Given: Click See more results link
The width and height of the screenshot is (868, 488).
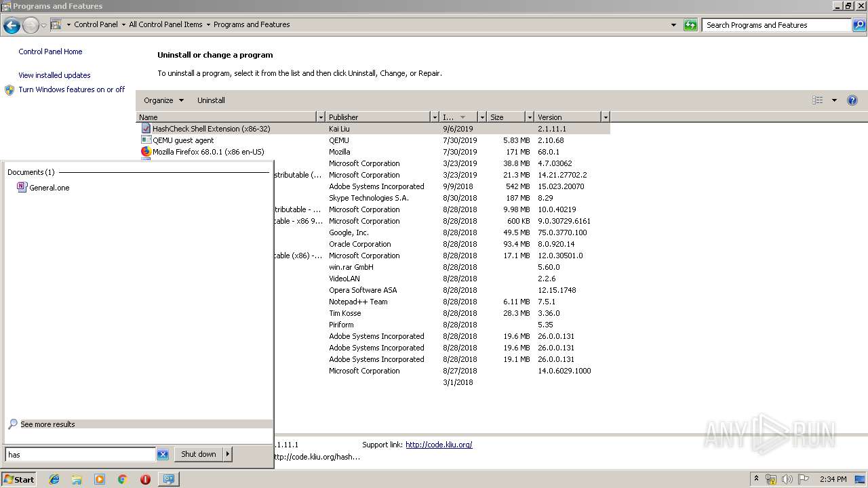Looking at the screenshot, I should (47, 424).
